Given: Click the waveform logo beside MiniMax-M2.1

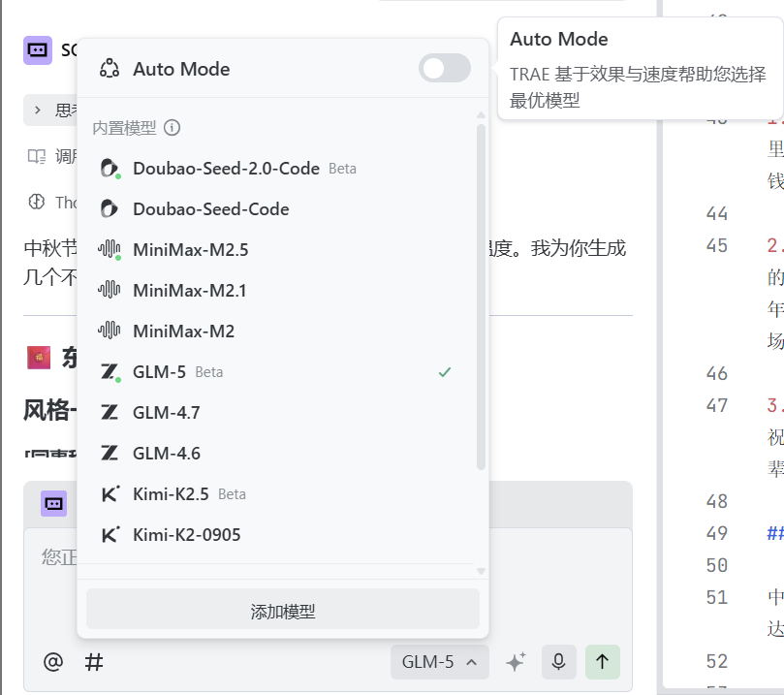Looking at the screenshot, I should 109,290.
